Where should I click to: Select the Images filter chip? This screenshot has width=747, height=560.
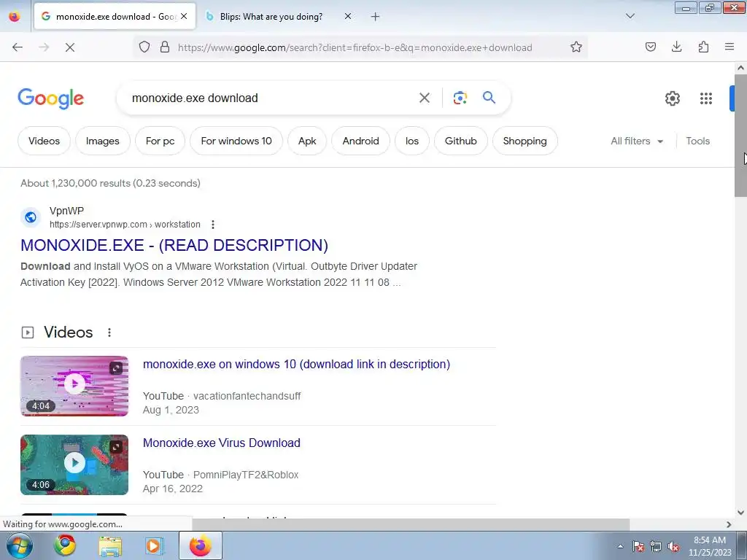click(102, 141)
